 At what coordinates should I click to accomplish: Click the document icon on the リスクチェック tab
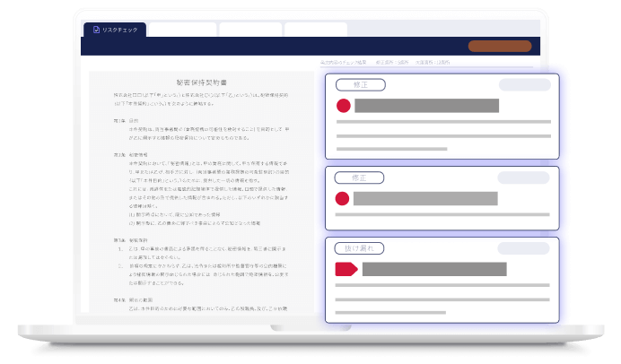coord(97,30)
